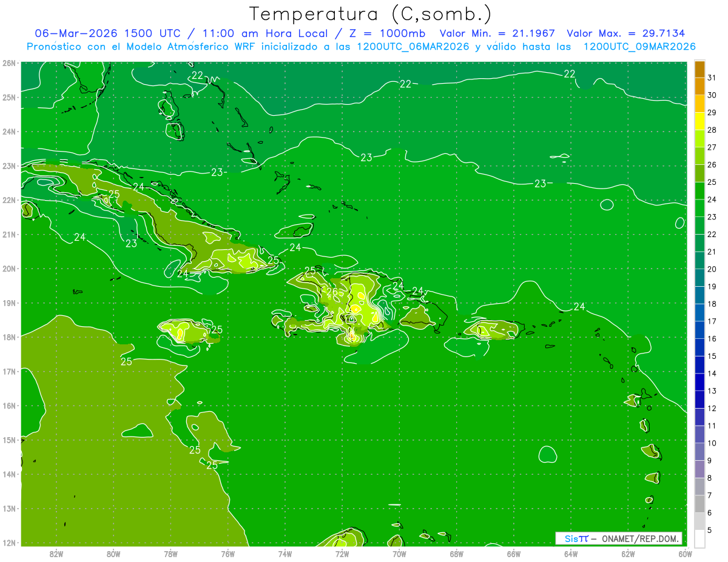Click the "Valor Max. = 29.7134" readout
The image size is (728, 562).
[x=626, y=33]
